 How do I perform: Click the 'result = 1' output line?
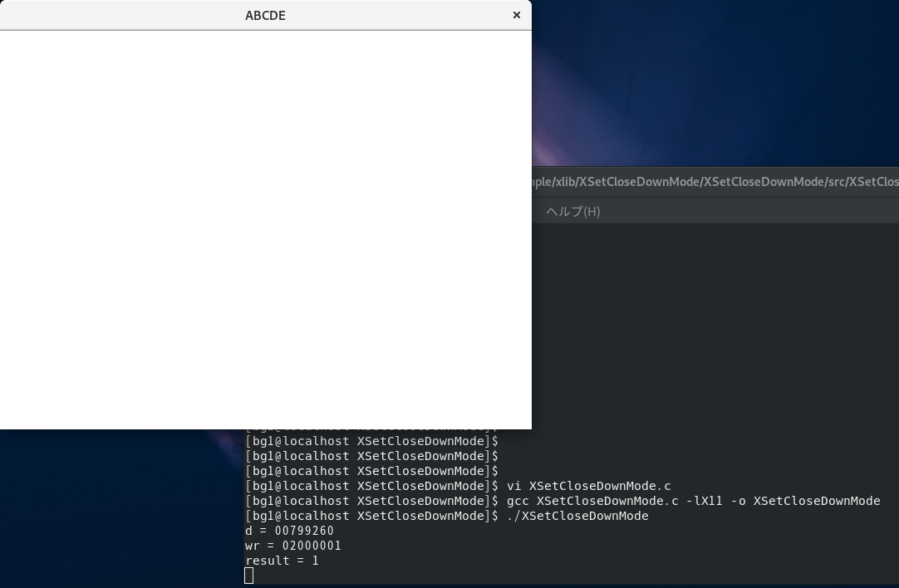click(x=282, y=561)
